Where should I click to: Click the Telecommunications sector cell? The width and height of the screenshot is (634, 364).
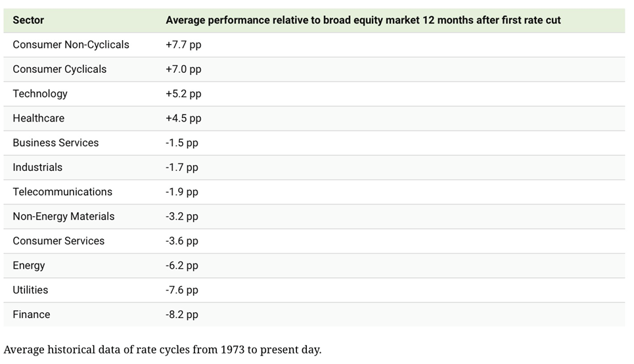[x=62, y=192]
